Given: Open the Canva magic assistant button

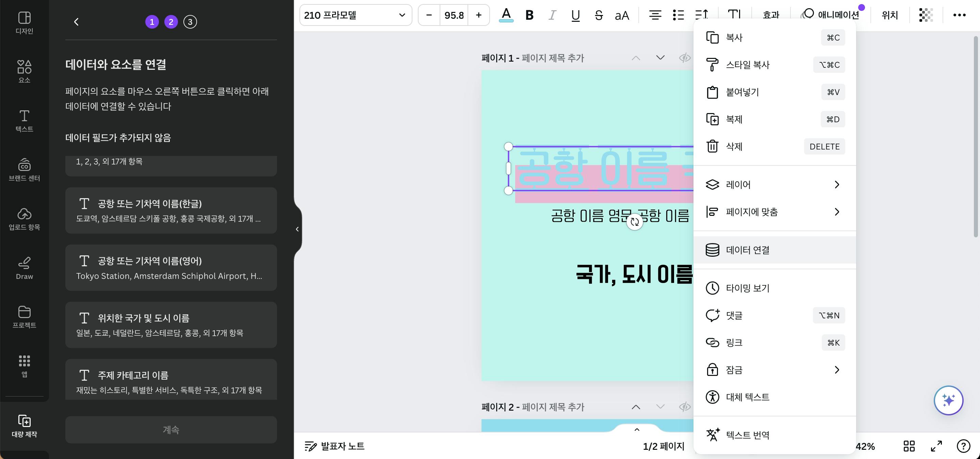Looking at the screenshot, I should (x=948, y=400).
